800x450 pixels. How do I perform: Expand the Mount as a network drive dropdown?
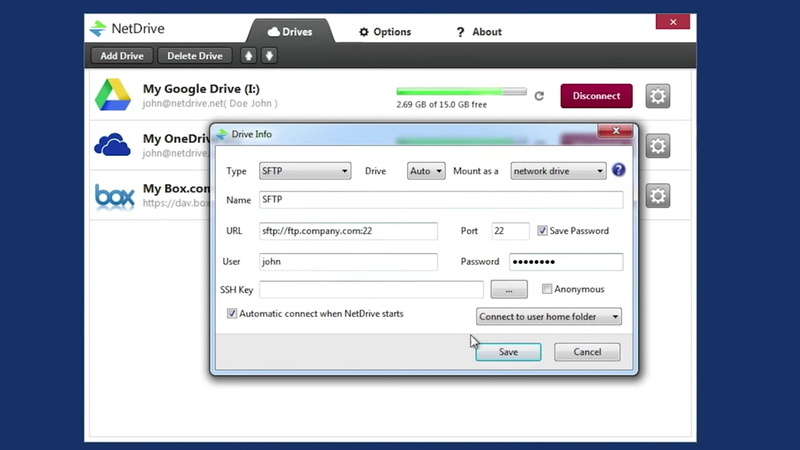click(x=558, y=171)
